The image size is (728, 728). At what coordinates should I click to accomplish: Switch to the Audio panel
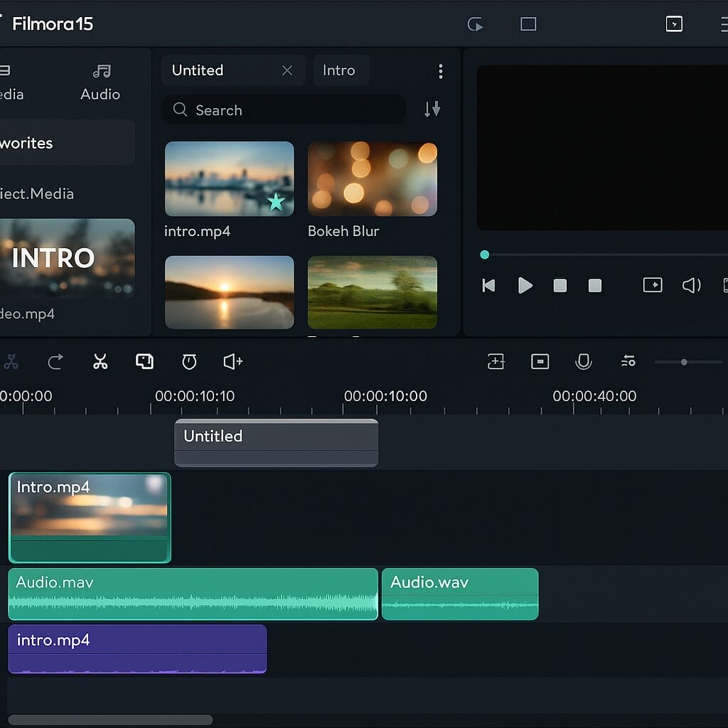click(100, 80)
